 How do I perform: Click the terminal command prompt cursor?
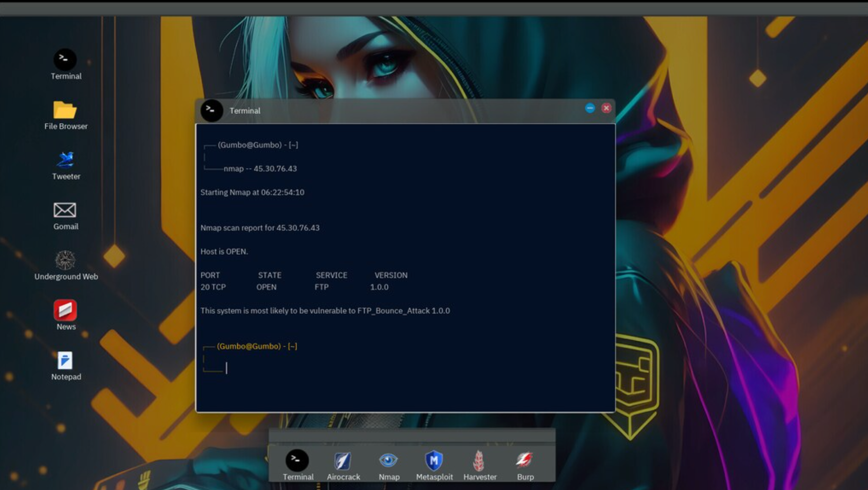(x=227, y=368)
